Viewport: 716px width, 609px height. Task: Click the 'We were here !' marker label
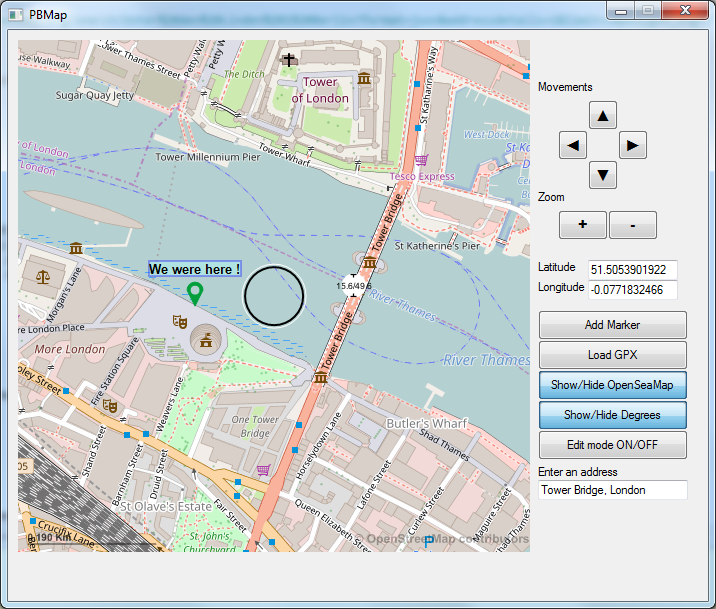click(x=195, y=269)
